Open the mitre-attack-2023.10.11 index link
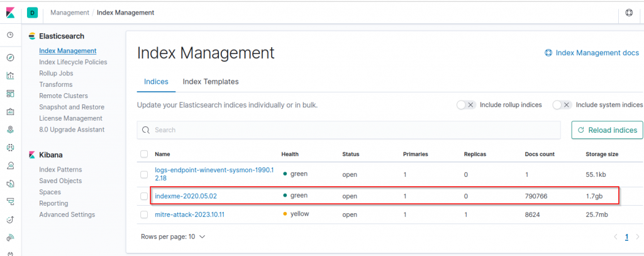 (x=189, y=215)
